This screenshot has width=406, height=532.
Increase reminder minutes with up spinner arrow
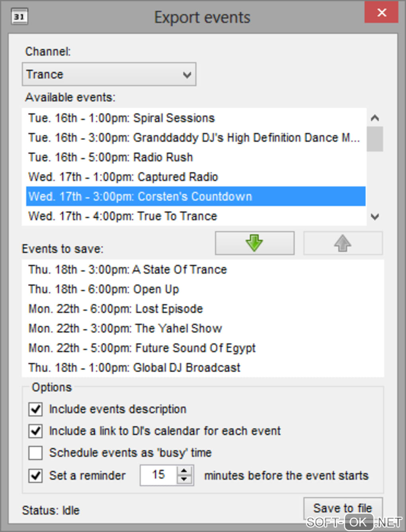pos(184,471)
